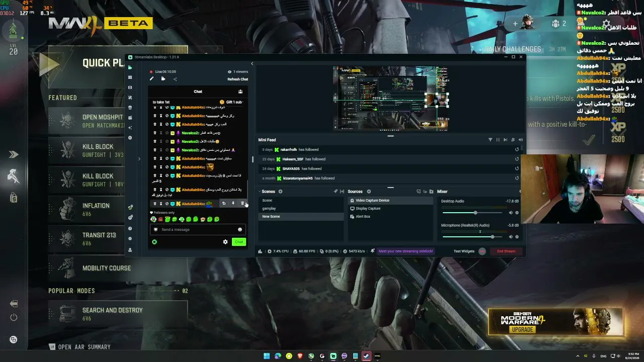Collapse chat panel arrow at top
644x362 pixels.
click(x=252, y=63)
